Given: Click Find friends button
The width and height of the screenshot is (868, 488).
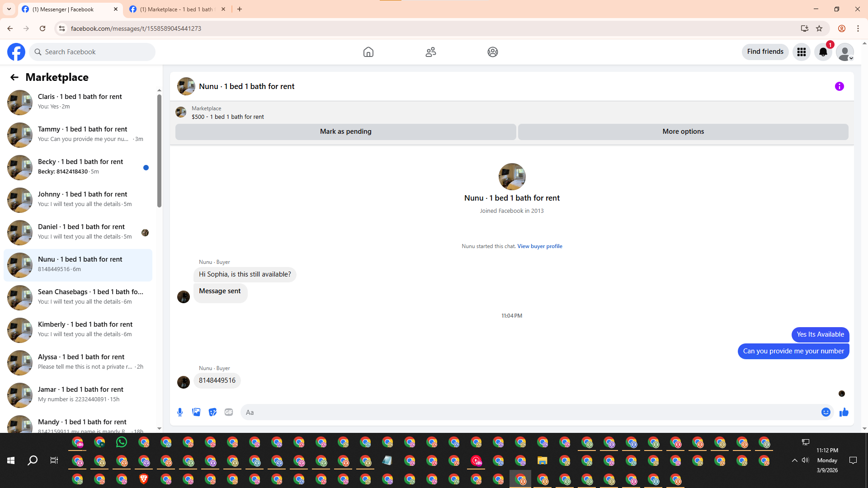Looking at the screenshot, I should click(765, 52).
